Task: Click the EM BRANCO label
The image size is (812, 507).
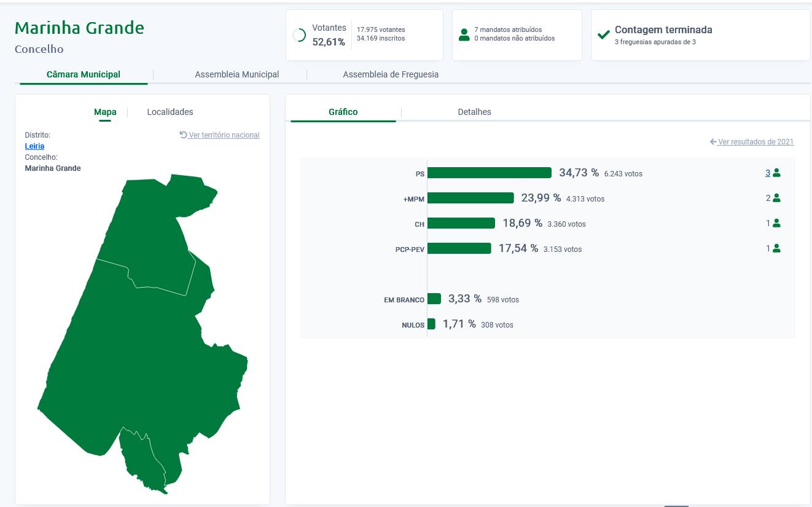Action: pyautogui.click(x=404, y=300)
